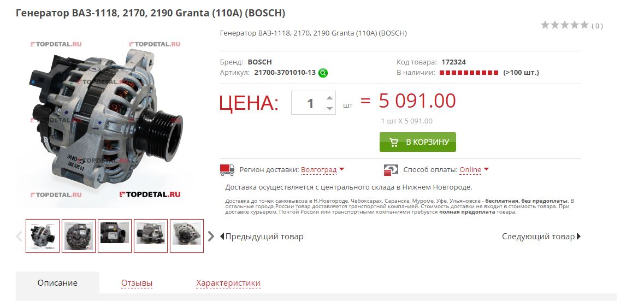644x301 pixels.
Task: Click the green article search magnifier icon
Action: tap(323, 73)
